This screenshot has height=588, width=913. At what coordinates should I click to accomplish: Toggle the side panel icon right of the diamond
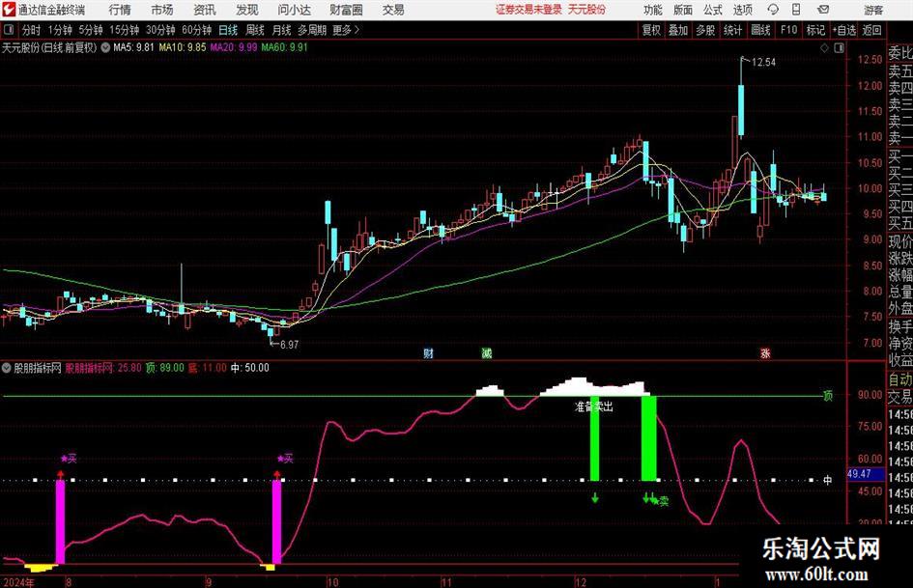pos(839,48)
